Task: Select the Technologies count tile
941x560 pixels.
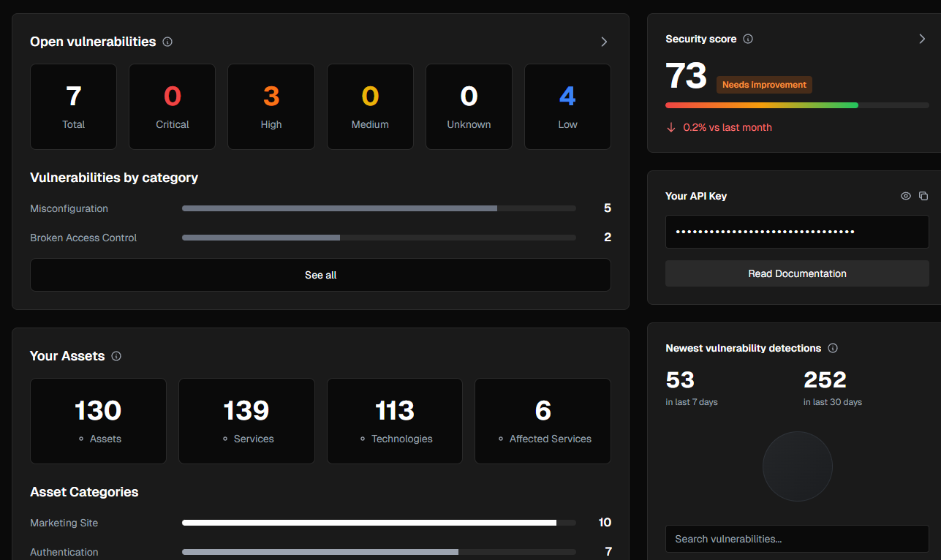Action: [x=395, y=420]
